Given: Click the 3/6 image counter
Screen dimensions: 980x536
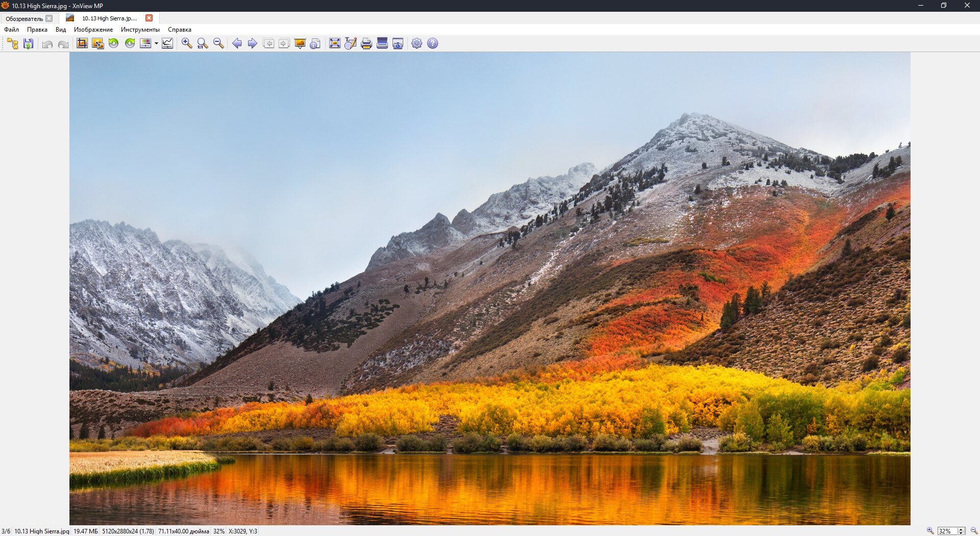Looking at the screenshot, I should [6, 531].
